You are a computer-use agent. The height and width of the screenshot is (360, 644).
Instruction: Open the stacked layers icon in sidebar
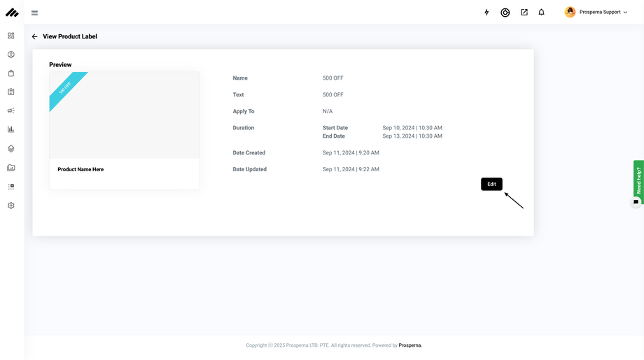point(11,148)
